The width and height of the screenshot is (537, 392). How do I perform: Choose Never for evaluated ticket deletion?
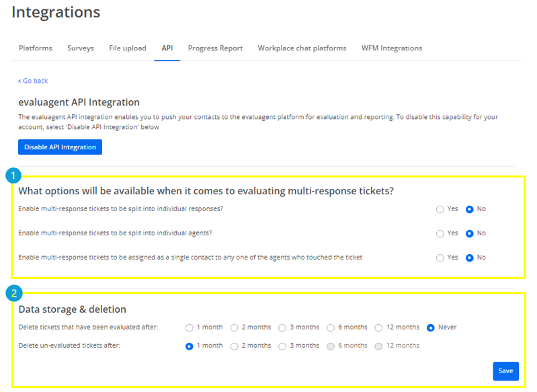click(431, 328)
